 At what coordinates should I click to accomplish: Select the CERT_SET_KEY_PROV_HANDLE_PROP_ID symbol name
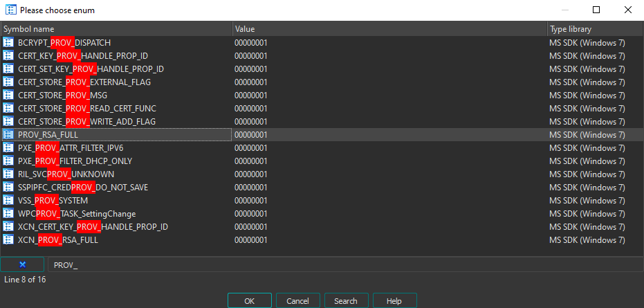point(91,69)
